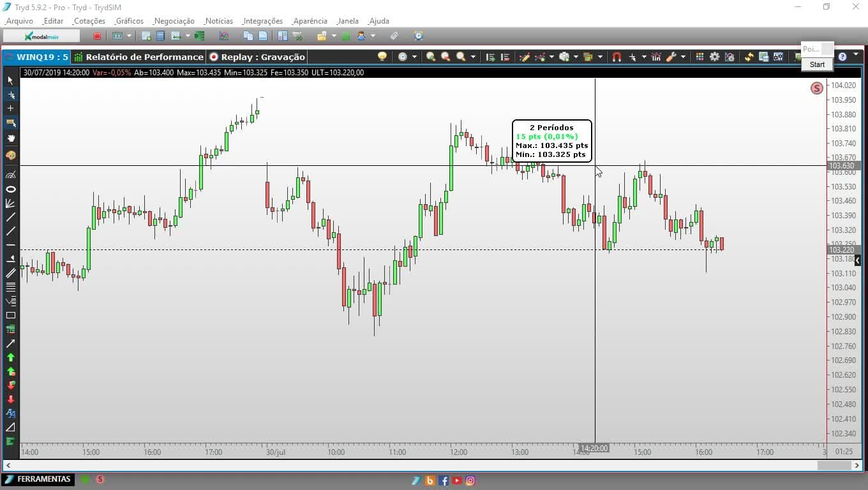Open the Arquivo menu
The height and width of the screenshot is (490, 868).
tap(19, 21)
